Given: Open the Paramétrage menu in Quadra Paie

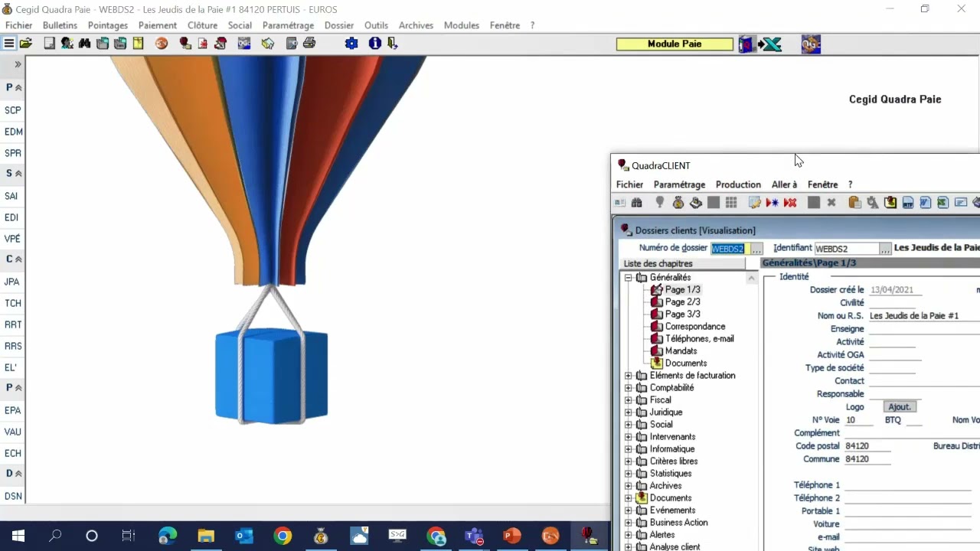Looking at the screenshot, I should [288, 25].
